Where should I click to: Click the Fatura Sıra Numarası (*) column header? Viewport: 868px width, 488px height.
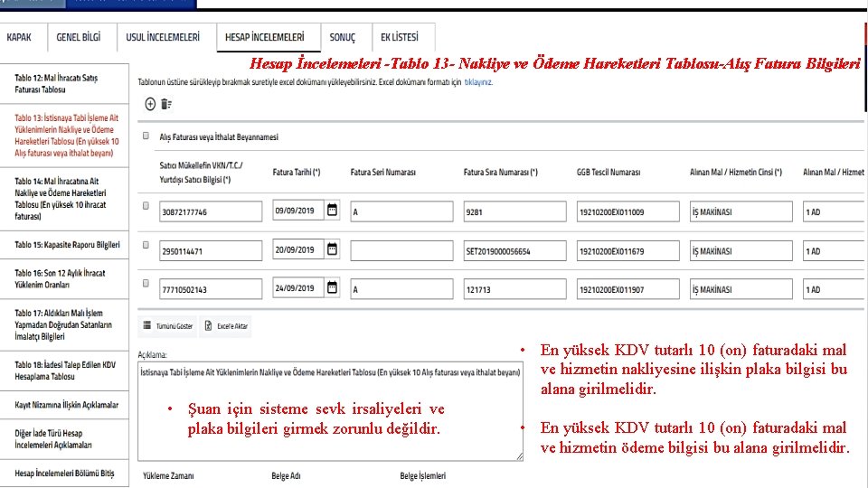point(500,172)
